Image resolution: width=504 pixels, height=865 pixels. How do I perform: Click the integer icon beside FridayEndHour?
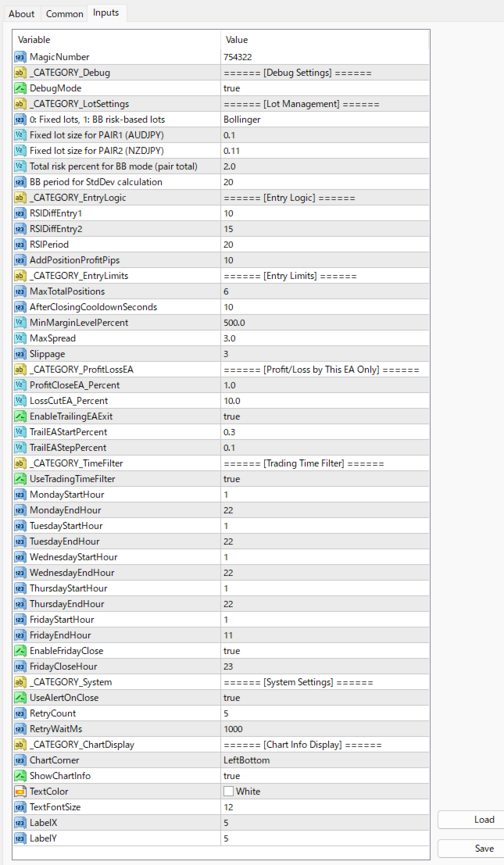coord(20,635)
